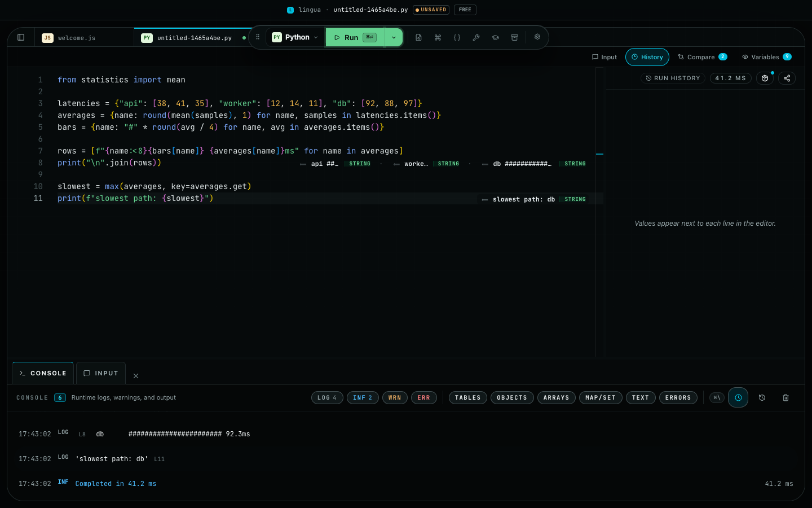812x508 pixels.
Task: Clear console with trash icon
Action: pos(785,397)
